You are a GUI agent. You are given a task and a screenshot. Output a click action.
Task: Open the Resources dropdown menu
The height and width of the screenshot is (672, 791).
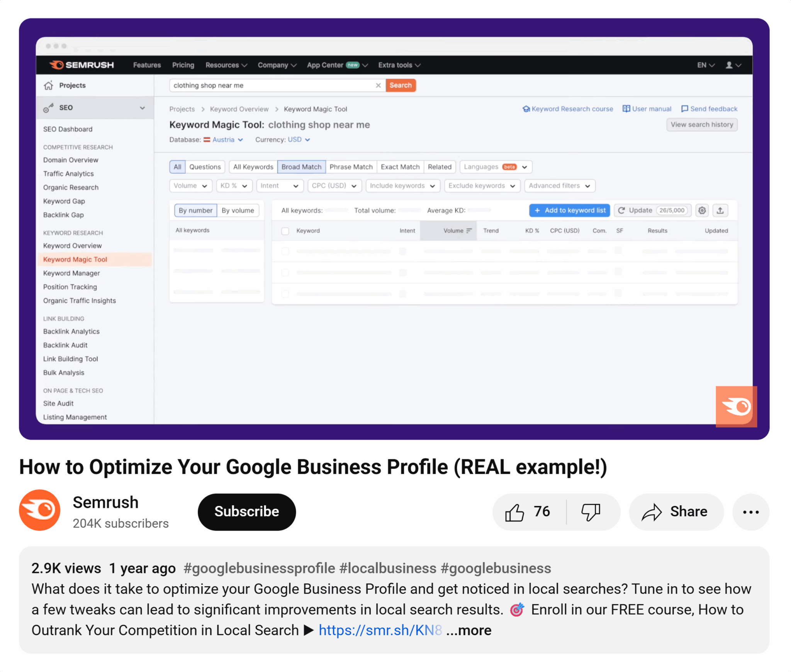click(226, 65)
